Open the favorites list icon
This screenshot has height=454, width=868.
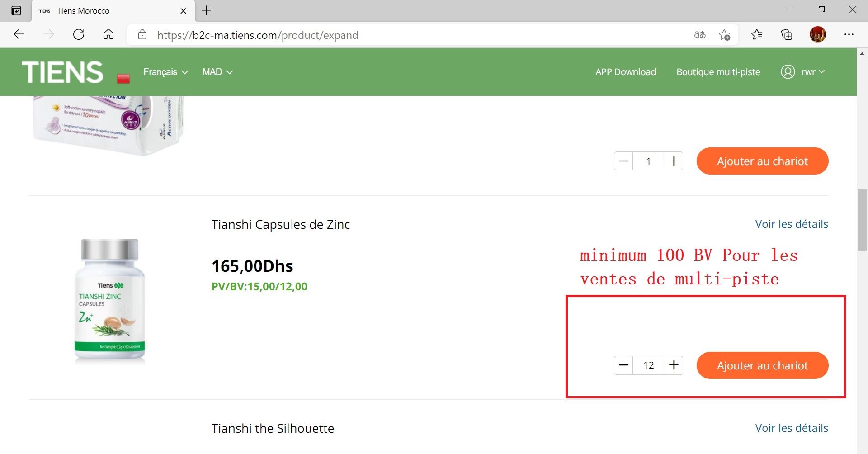coord(756,34)
